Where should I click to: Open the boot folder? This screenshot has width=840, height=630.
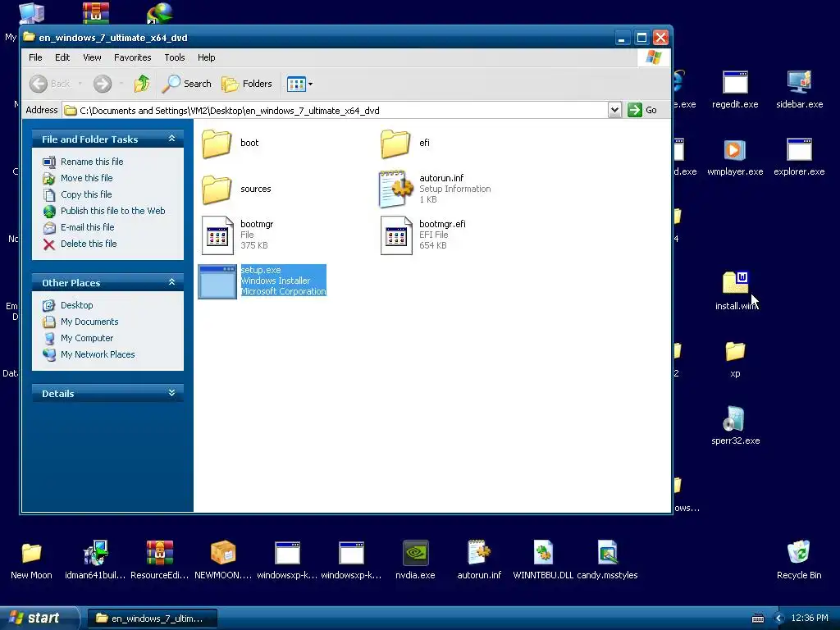click(217, 144)
